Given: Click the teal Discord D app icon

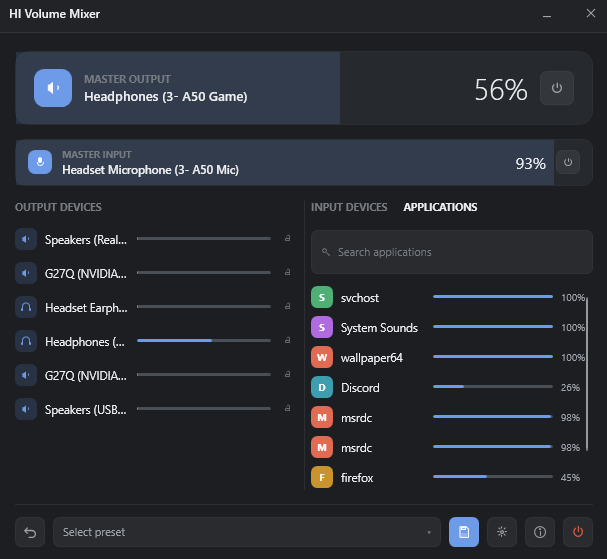Looking at the screenshot, I should click(322, 387).
